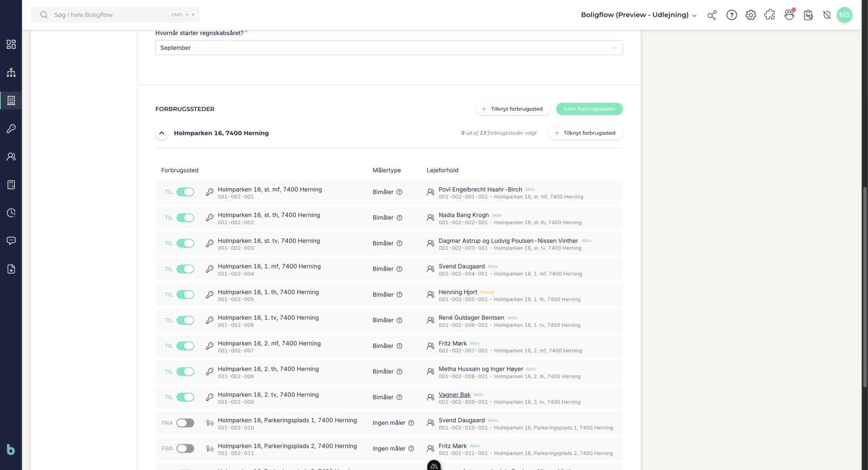Toggle off Holmparken 16, 1. mf switch
The height and width of the screenshot is (470, 868).
[185, 269]
